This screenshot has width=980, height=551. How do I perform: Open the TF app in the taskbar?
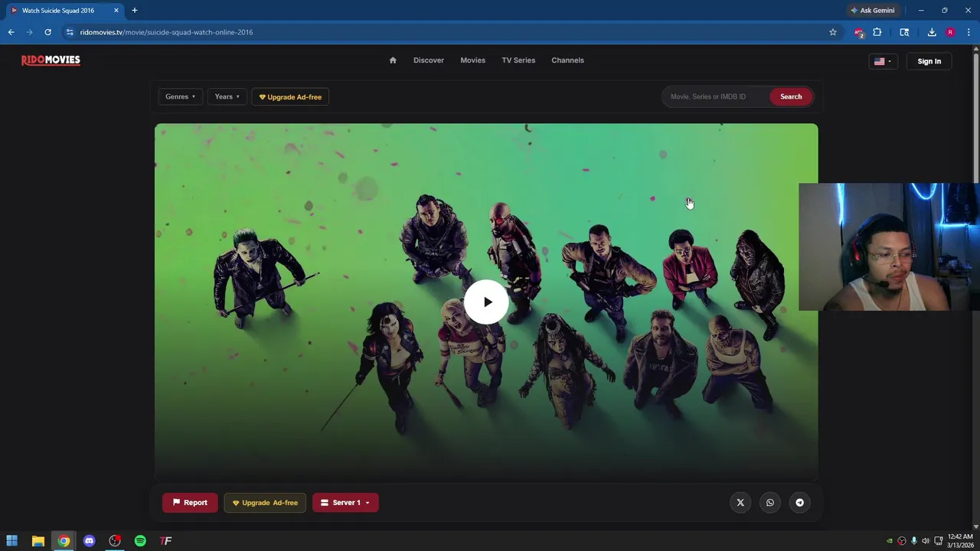coord(165,541)
